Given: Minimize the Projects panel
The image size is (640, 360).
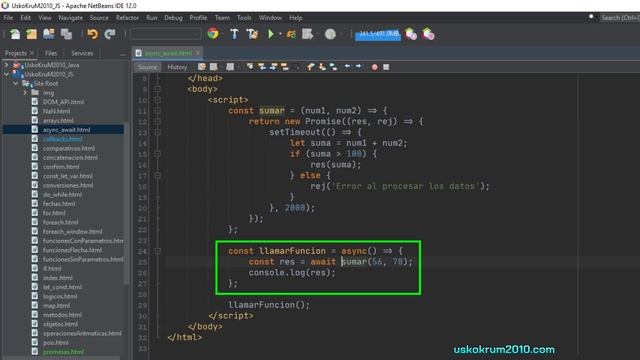Looking at the screenshot, I should [x=123, y=54].
